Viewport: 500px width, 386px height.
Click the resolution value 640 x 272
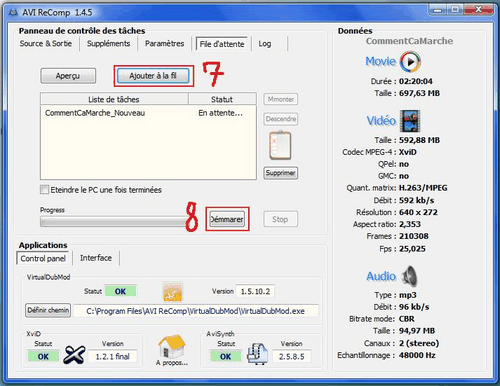point(418,212)
